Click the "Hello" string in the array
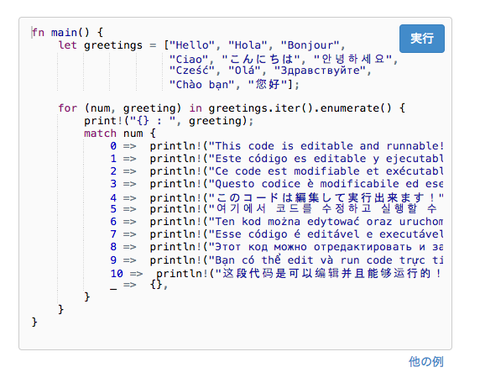Image resolution: width=480 pixels, height=383 pixels. pos(191,45)
